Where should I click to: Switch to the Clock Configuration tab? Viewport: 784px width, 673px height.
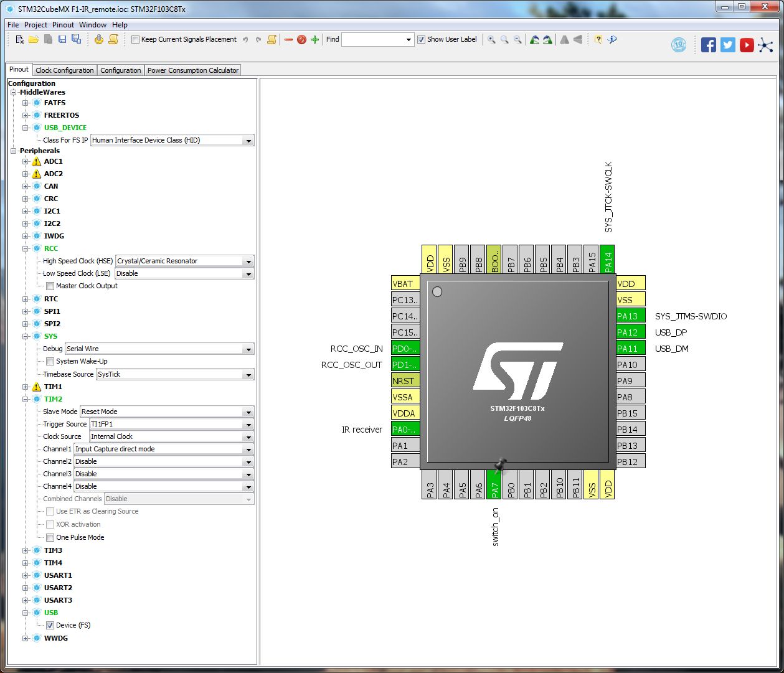[64, 70]
